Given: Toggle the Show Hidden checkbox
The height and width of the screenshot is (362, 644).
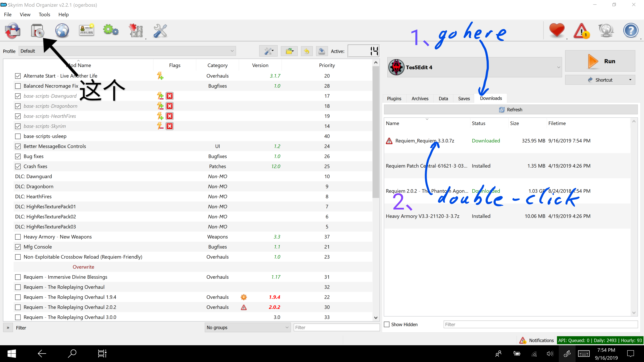Looking at the screenshot, I should coord(387,324).
